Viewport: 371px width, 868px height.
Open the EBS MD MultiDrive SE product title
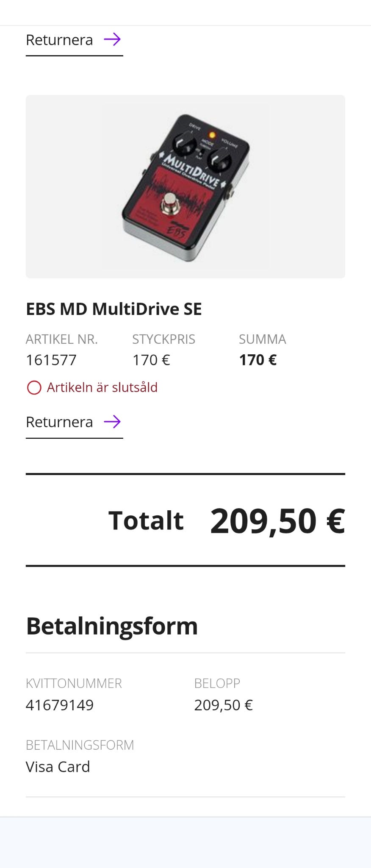click(x=114, y=309)
